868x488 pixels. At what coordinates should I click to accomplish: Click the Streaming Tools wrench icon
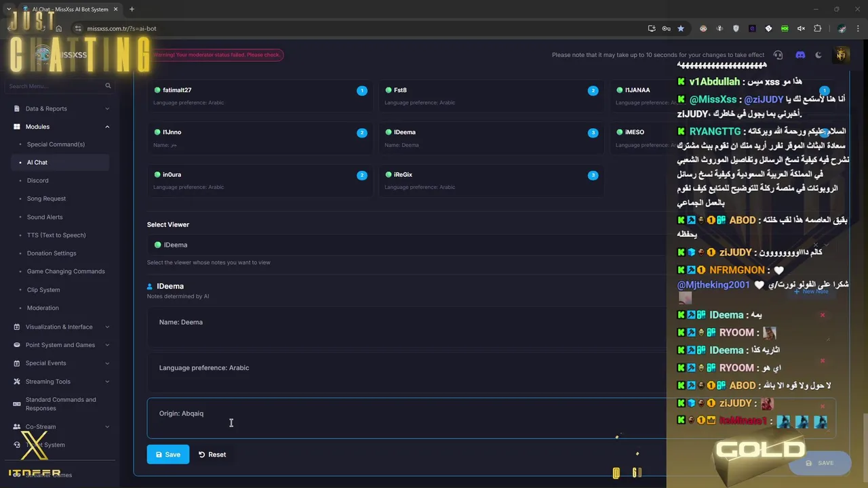17,382
